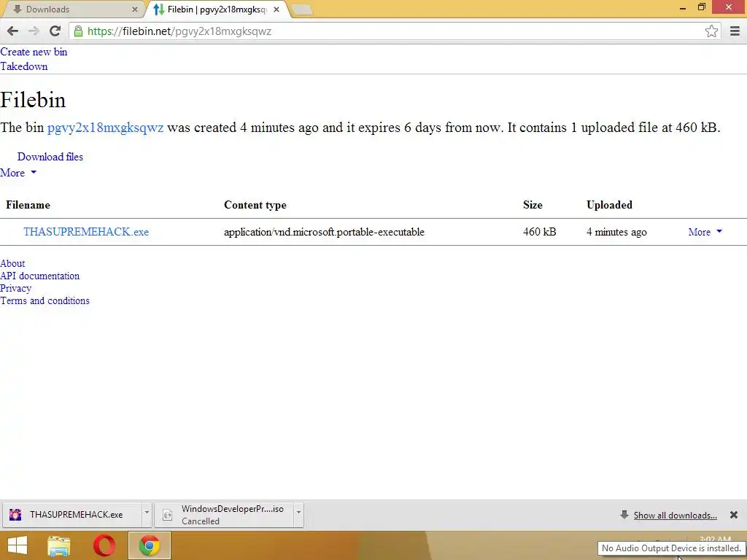Click the Filebin page heading

point(33,100)
